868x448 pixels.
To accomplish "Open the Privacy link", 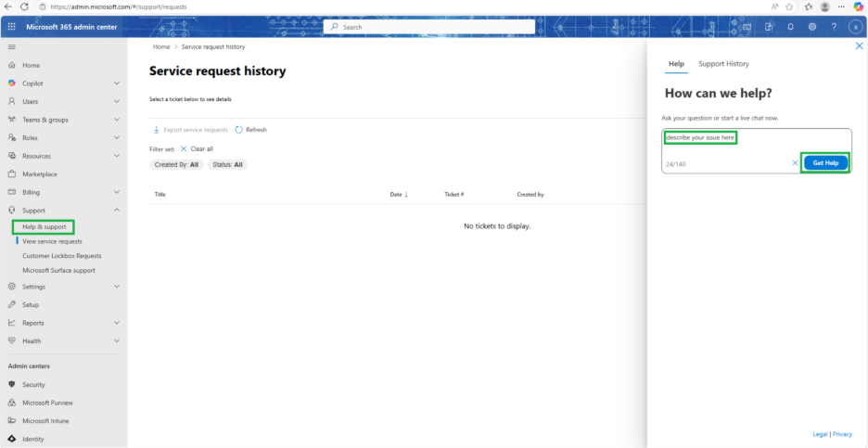I will [x=843, y=434].
